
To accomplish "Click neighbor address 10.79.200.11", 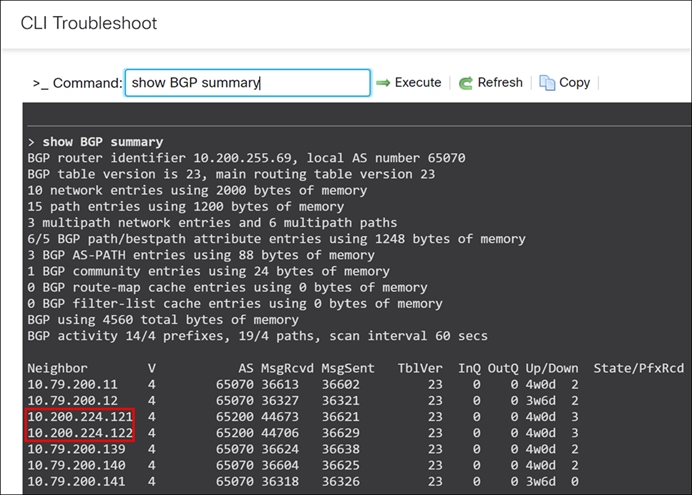I will click(x=72, y=384).
